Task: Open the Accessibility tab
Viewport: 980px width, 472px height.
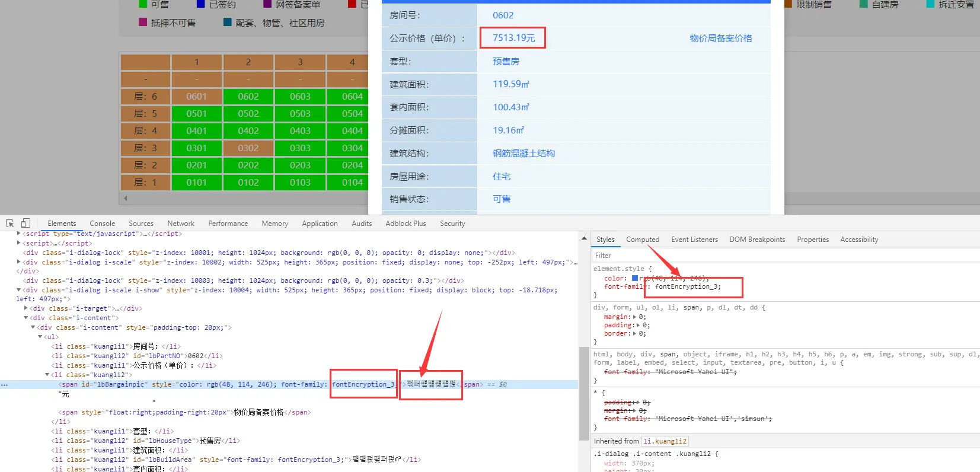Action: tap(859, 240)
